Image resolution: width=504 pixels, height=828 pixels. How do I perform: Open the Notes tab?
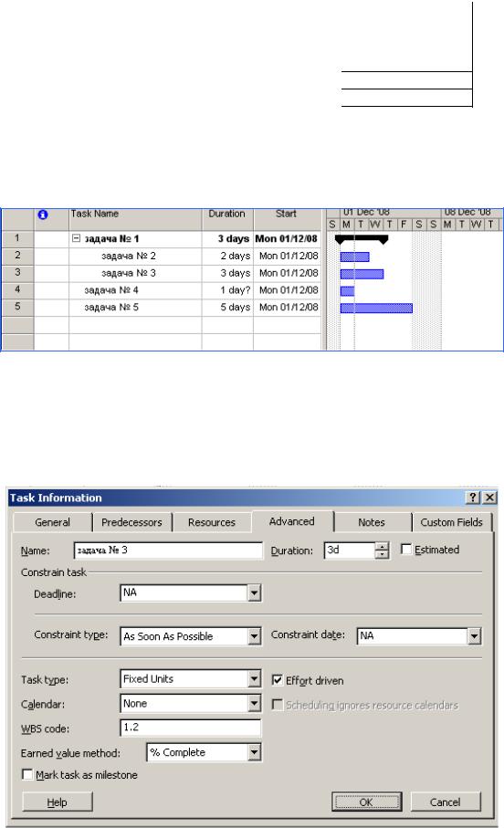tap(372, 522)
